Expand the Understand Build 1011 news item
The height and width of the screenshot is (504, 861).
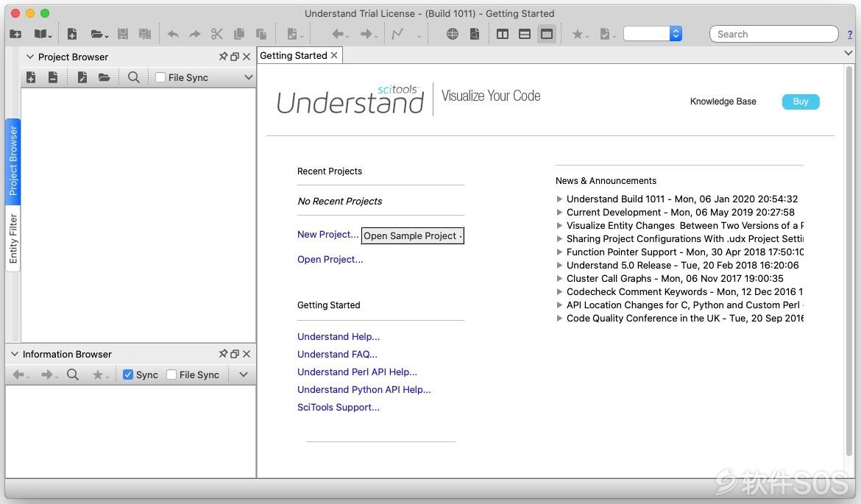click(x=559, y=199)
